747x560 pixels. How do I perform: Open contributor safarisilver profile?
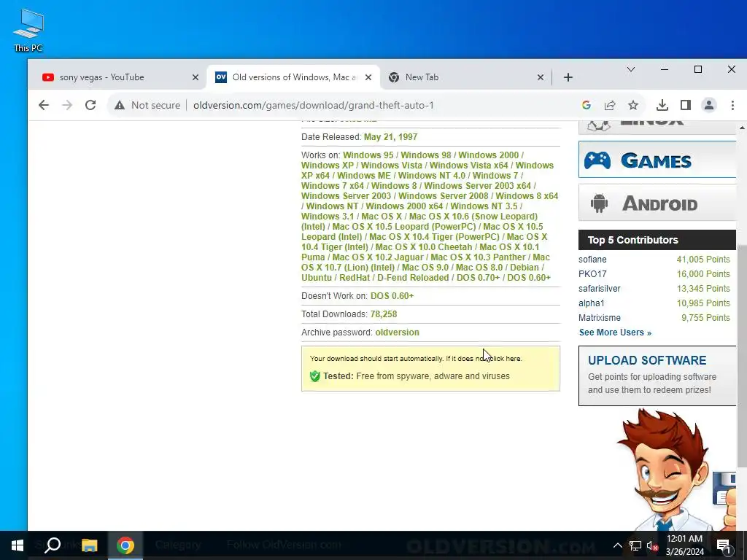click(600, 289)
